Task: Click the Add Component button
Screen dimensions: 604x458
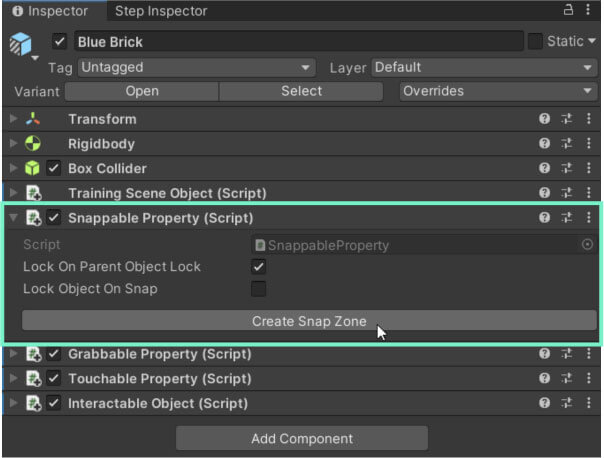Action: coord(302,438)
